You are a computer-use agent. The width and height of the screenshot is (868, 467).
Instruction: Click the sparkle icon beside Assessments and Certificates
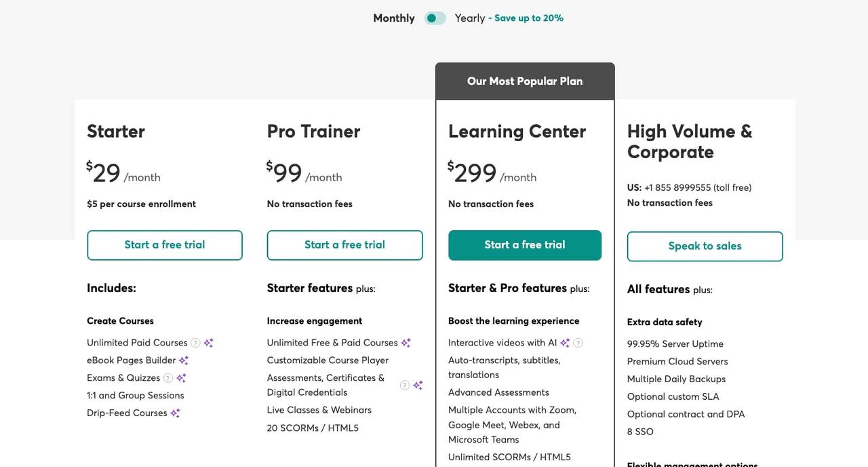tap(418, 385)
